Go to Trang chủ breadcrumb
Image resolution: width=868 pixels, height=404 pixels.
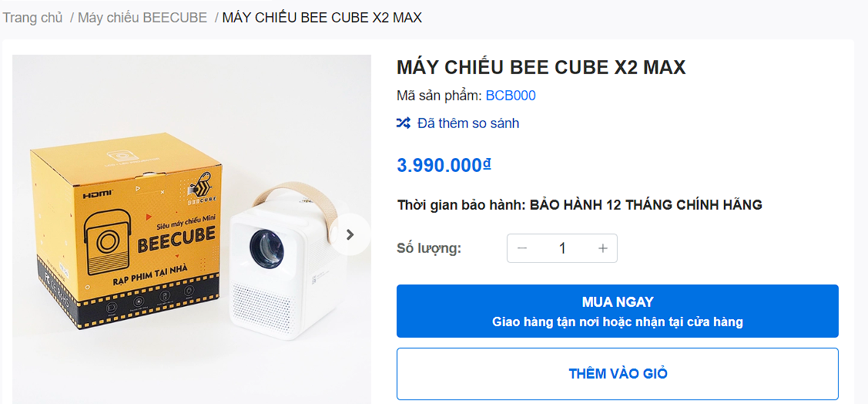[32, 18]
